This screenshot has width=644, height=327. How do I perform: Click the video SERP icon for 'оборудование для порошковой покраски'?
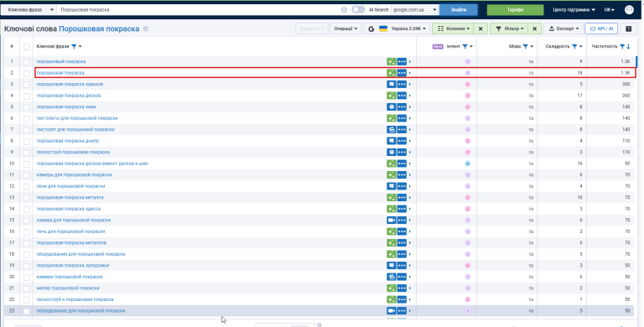coord(391,311)
